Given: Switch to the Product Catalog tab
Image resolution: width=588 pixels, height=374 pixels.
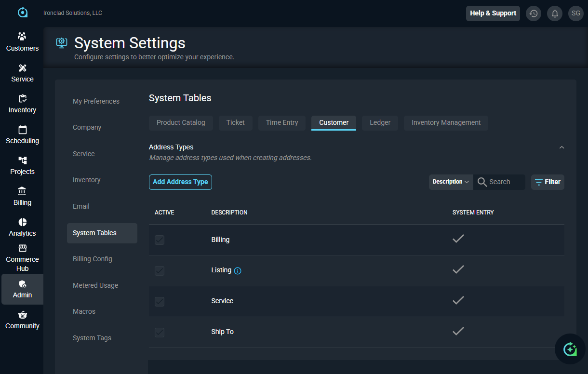Looking at the screenshot, I should pos(181,123).
